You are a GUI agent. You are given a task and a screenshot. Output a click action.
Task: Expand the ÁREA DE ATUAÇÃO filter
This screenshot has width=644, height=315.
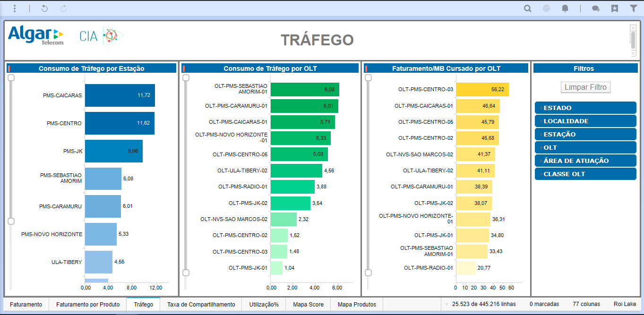[585, 161]
